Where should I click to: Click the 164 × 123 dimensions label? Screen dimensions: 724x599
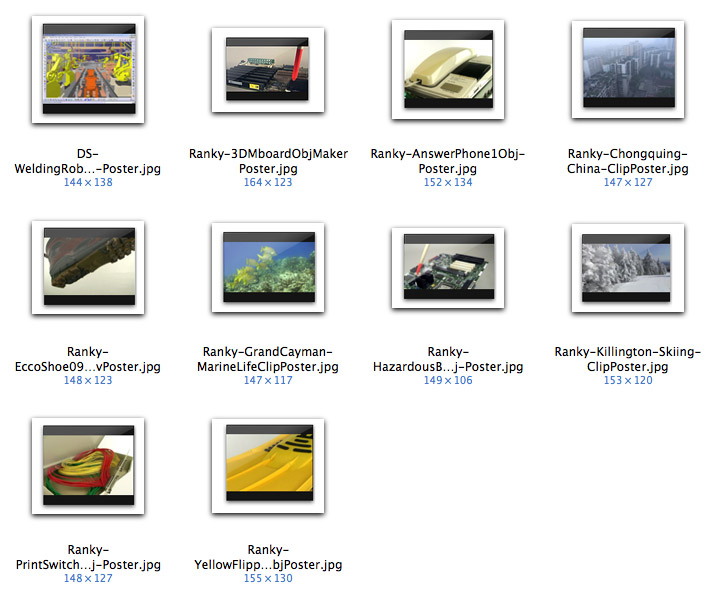(268, 182)
